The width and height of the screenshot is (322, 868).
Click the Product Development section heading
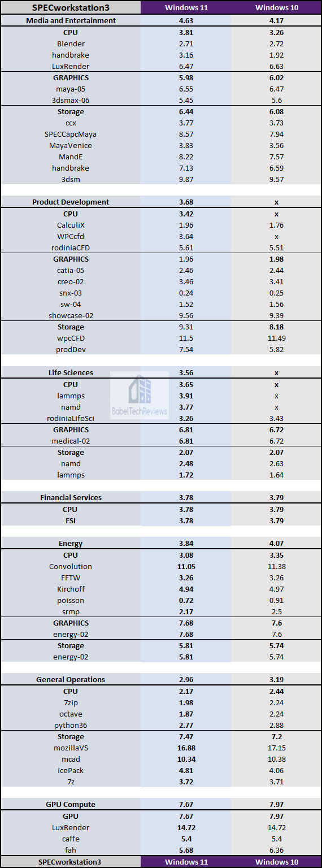coord(71,202)
